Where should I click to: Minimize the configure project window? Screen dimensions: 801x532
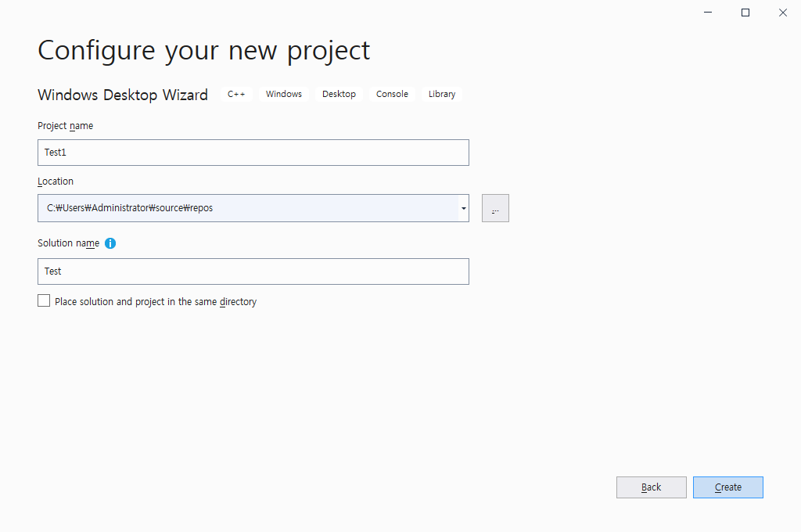[x=708, y=13]
